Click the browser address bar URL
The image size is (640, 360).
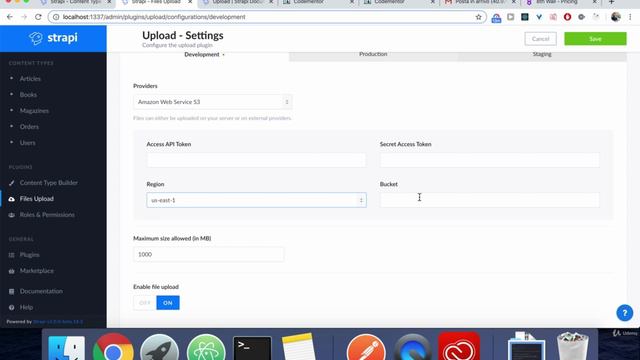point(154,17)
